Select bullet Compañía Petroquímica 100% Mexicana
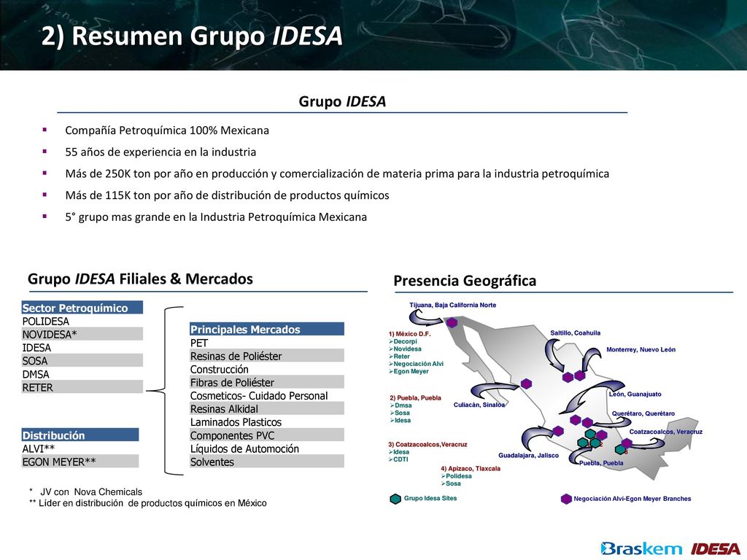 pyautogui.click(x=167, y=131)
